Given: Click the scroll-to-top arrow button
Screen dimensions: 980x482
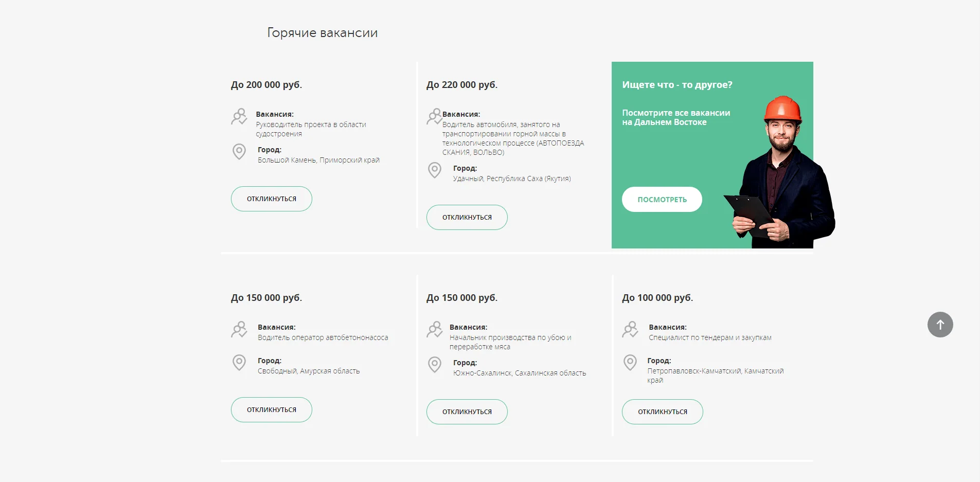Looking at the screenshot, I should [940, 325].
